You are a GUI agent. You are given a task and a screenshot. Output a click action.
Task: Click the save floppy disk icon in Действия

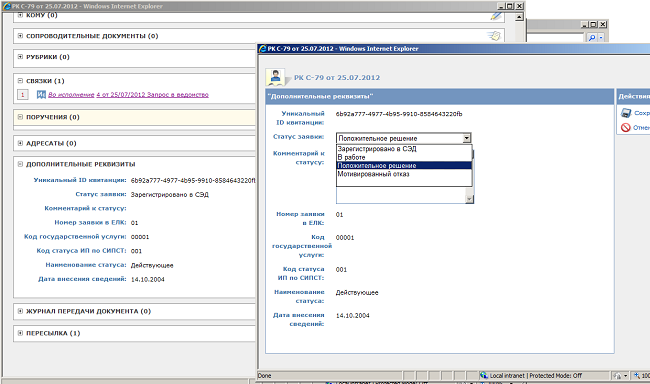(626, 113)
